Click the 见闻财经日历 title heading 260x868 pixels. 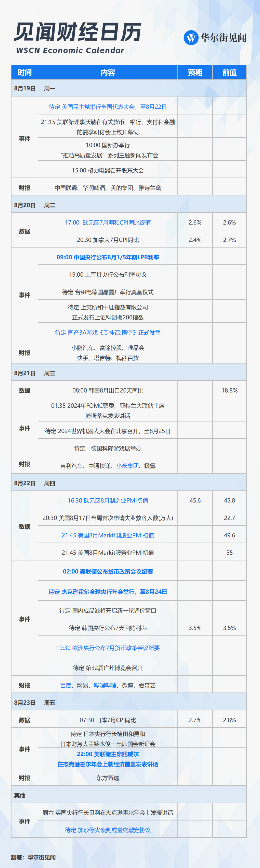point(78,32)
